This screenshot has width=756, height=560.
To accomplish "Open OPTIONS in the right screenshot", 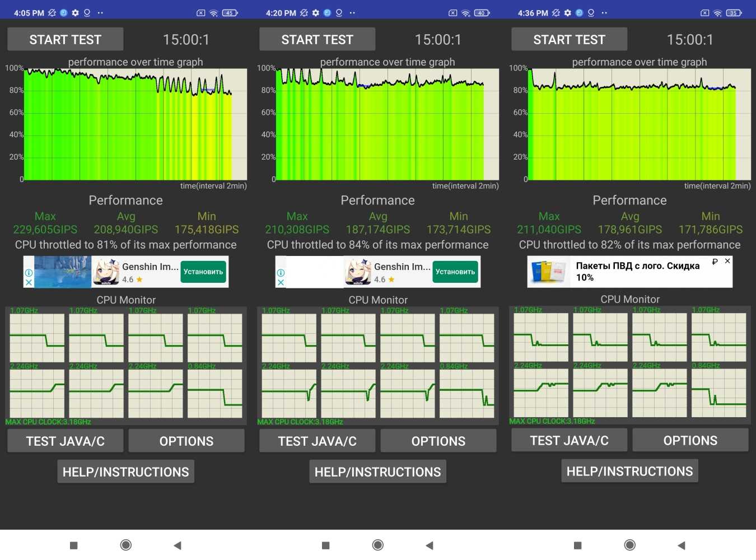I will [690, 441].
